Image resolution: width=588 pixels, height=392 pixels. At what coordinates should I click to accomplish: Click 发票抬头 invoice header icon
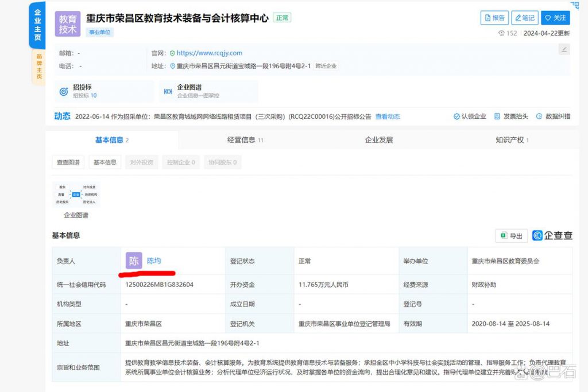[498, 117]
